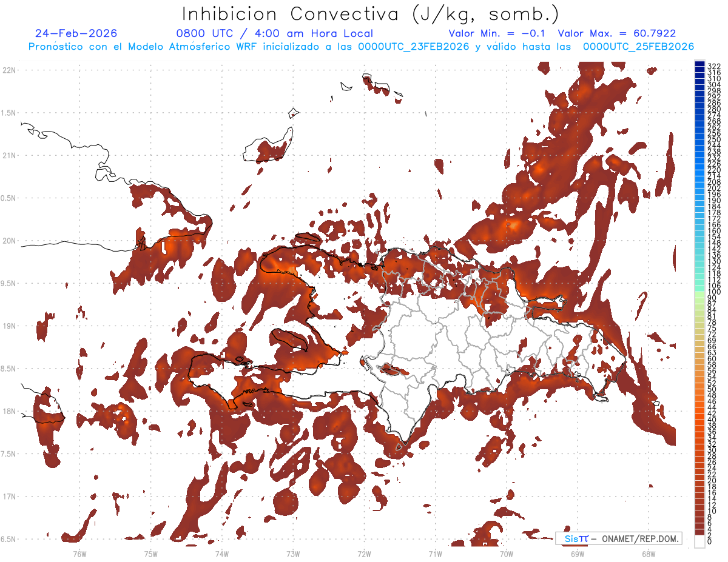Click the "73W" longitude label

(x=293, y=554)
